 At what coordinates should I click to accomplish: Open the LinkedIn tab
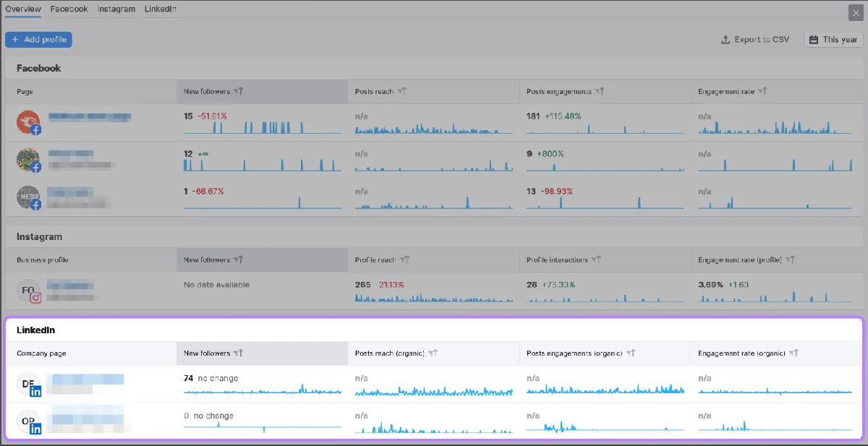[161, 9]
